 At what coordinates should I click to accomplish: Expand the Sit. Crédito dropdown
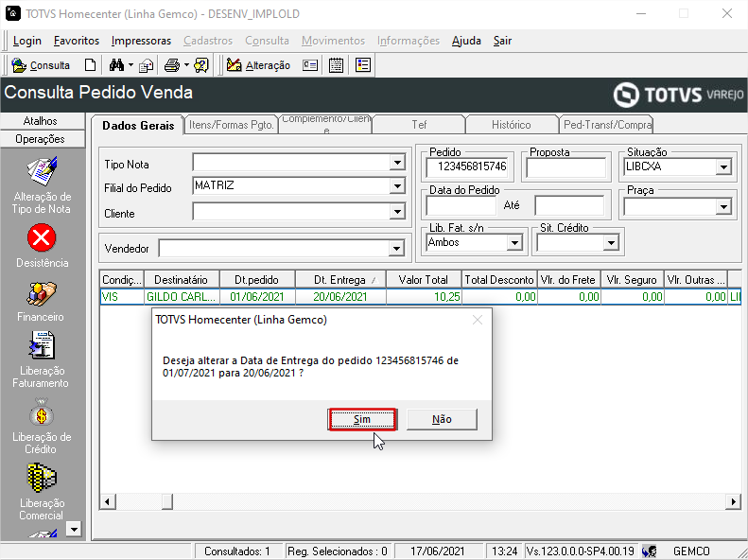coord(611,243)
